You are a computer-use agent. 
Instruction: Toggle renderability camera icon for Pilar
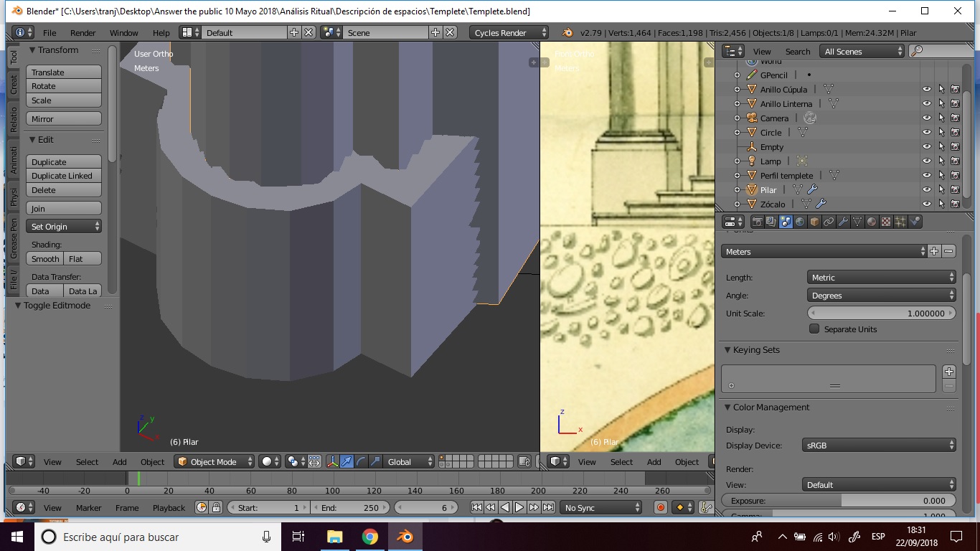coord(956,189)
